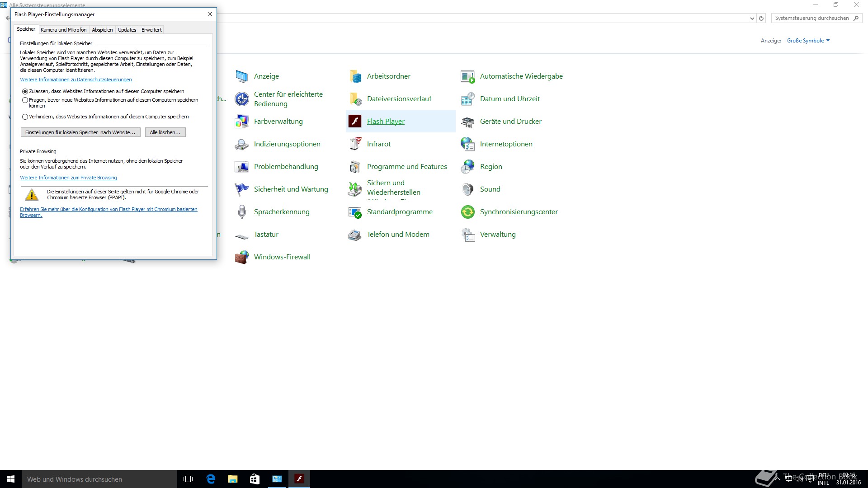The height and width of the screenshot is (488, 868).
Task: Click the Flash Player taskbar button
Action: click(x=299, y=479)
